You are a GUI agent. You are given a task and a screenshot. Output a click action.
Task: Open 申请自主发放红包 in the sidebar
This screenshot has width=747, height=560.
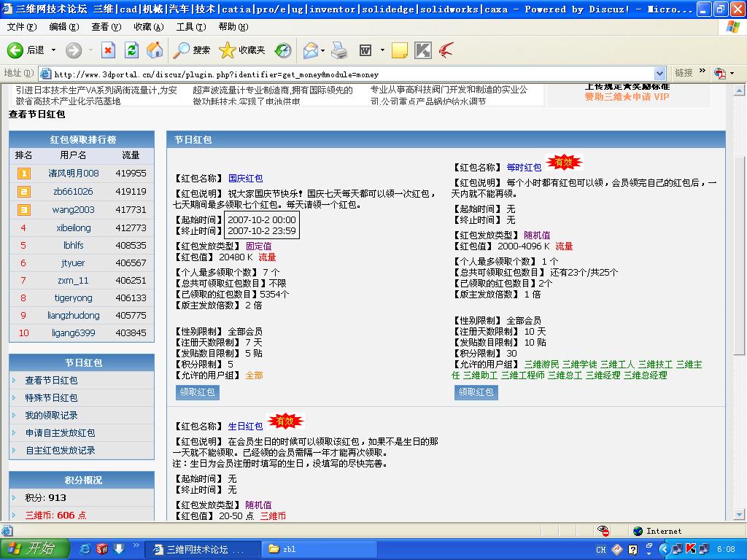[x=61, y=433]
